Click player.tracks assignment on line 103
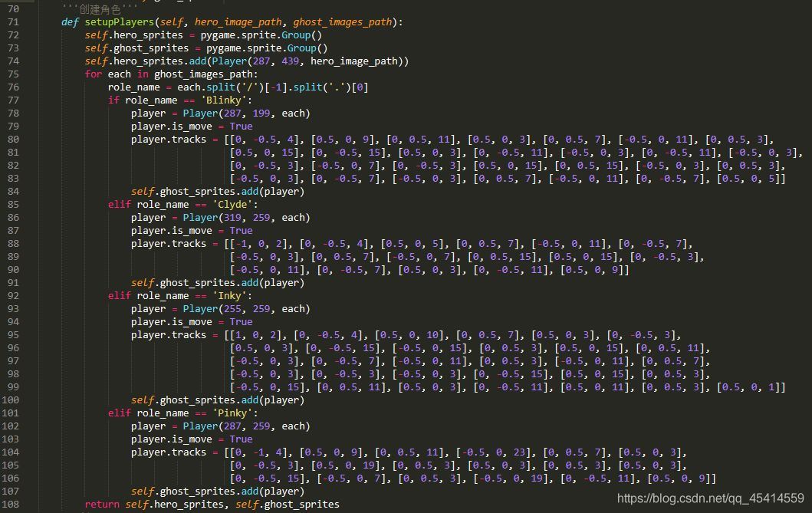 tap(167, 452)
